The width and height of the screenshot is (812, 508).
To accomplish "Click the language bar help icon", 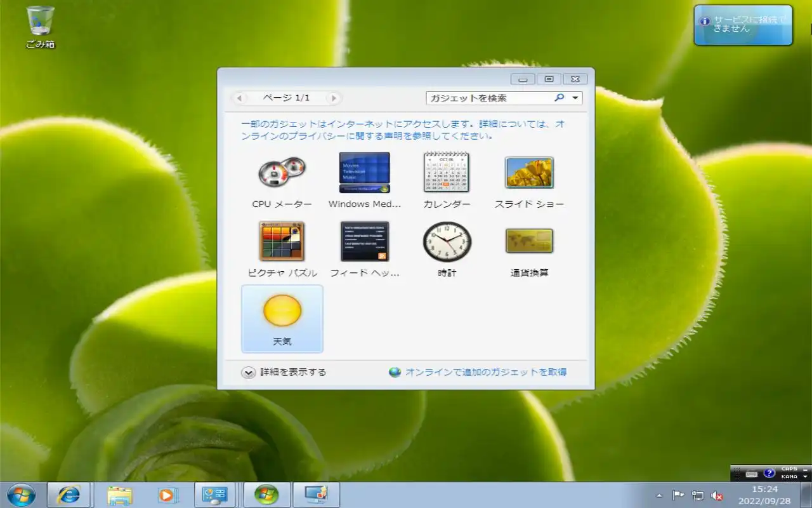I will 769,473.
